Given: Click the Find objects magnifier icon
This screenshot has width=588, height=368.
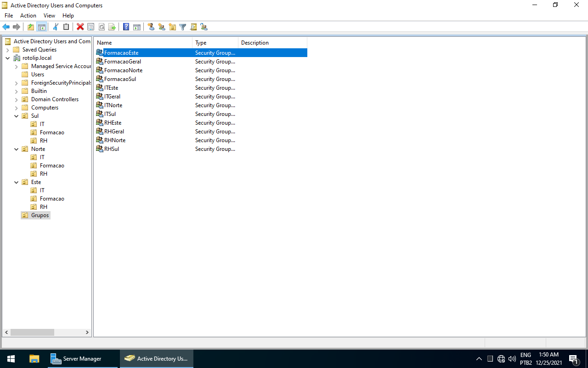Looking at the screenshot, I should tap(193, 27).
